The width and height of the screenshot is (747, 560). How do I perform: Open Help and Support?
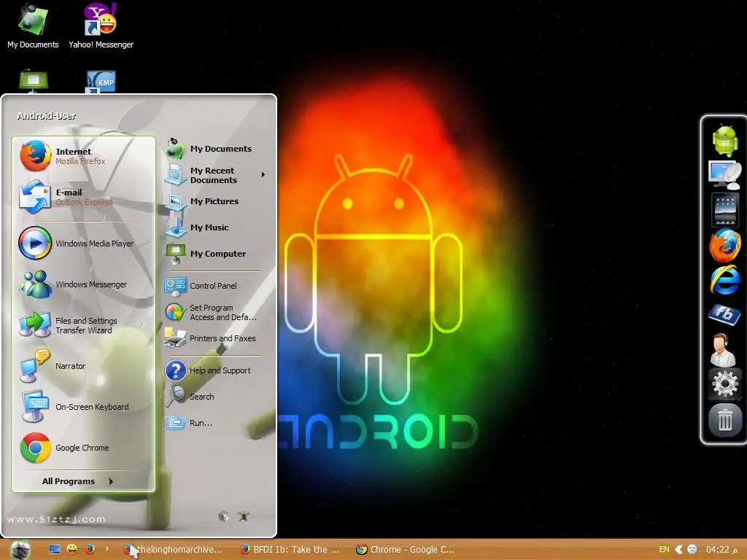click(x=215, y=370)
